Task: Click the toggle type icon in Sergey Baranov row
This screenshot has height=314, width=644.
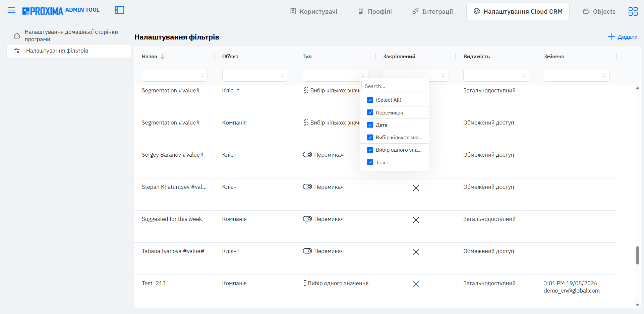Action: [307, 155]
